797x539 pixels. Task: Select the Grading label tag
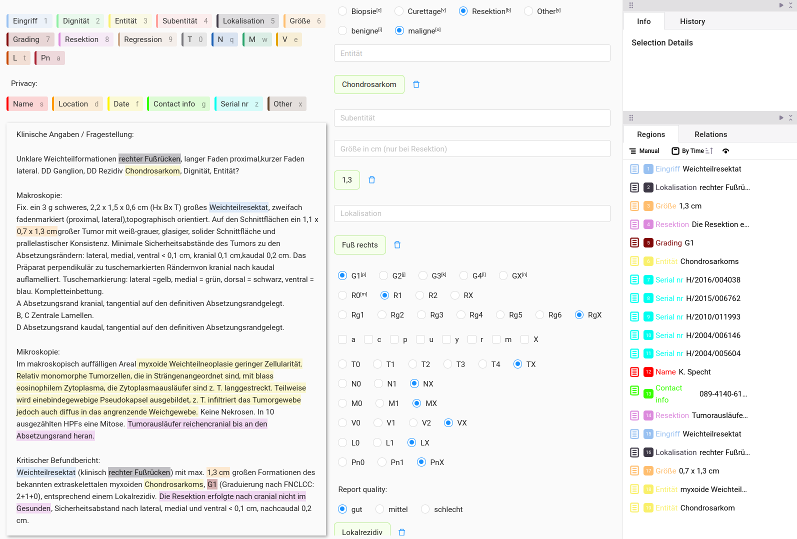[30, 40]
